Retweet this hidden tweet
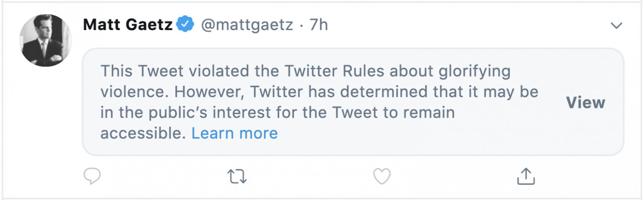Screen dimensions: 644x200 [237, 177]
